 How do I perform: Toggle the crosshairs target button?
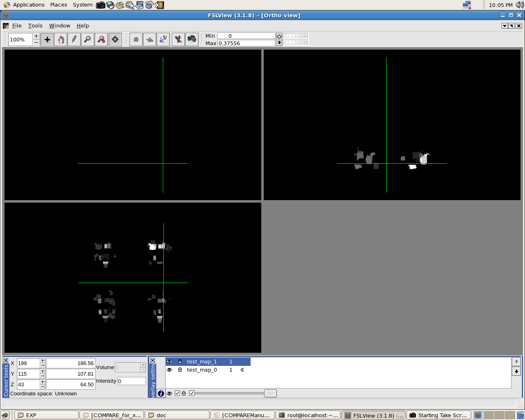(x=115, y=40)
